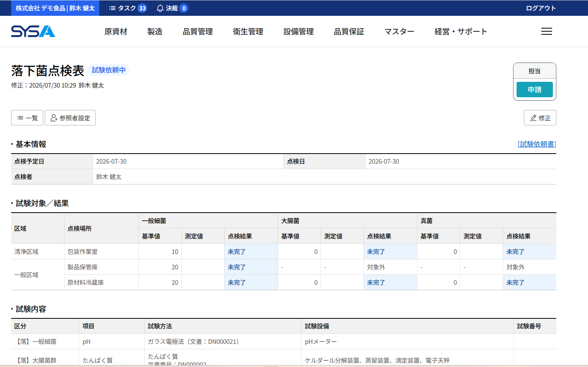Click the pHメーター equipment text

tap(321, 342)
